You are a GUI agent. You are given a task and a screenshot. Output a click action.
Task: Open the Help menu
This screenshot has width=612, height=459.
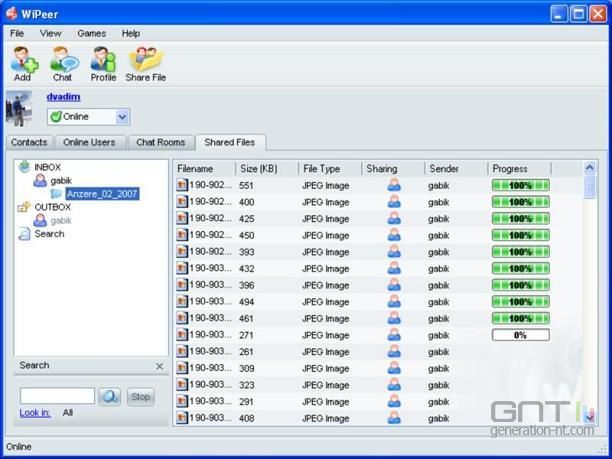coord(131,34)
